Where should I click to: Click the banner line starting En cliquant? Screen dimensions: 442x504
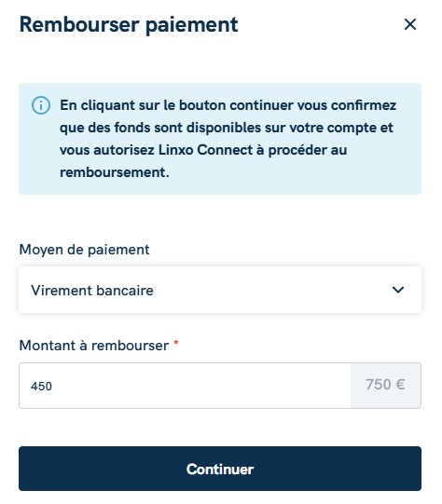click(x=228, y=105)
